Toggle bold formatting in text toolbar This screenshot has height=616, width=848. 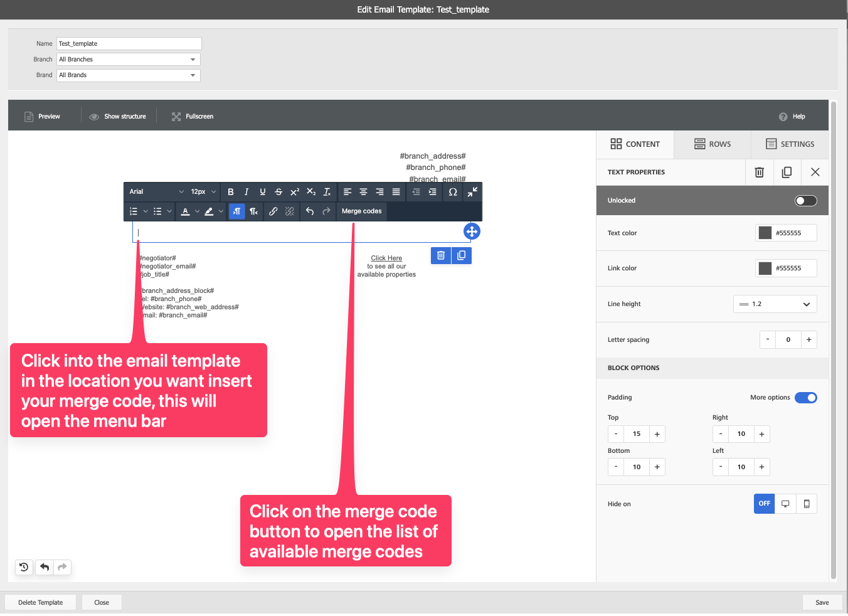(x=230, y=192)
